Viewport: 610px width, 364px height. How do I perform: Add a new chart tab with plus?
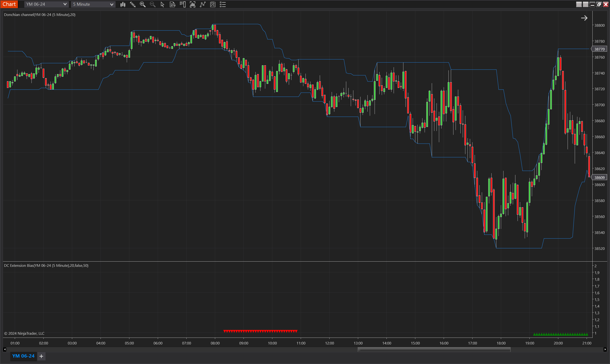tap(41, 356)
